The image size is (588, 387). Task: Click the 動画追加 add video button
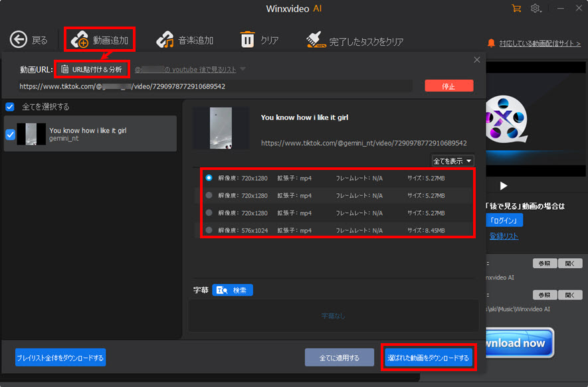100,40
